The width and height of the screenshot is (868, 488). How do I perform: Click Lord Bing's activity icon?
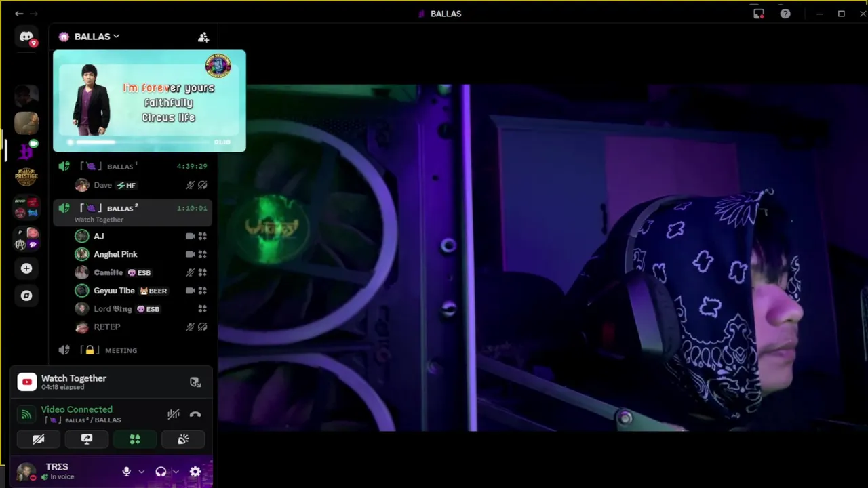pyautogui.click(x=202, y=309)
